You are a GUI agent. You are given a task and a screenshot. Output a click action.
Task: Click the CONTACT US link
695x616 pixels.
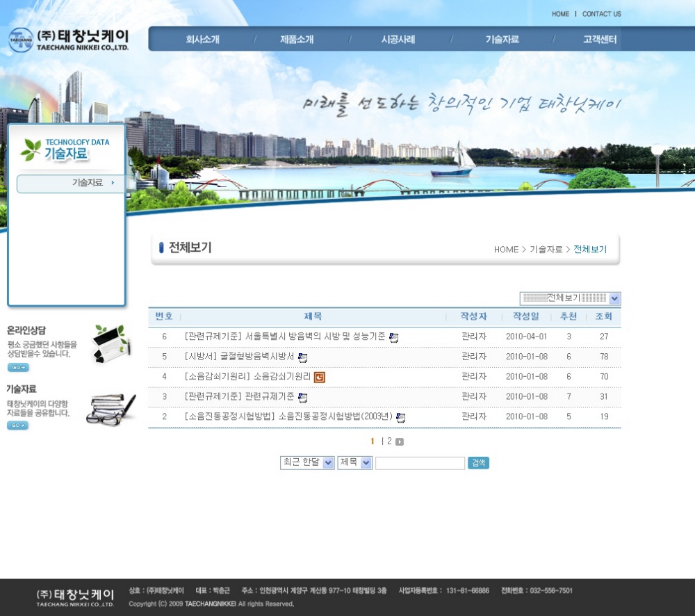tap(601, 14)
